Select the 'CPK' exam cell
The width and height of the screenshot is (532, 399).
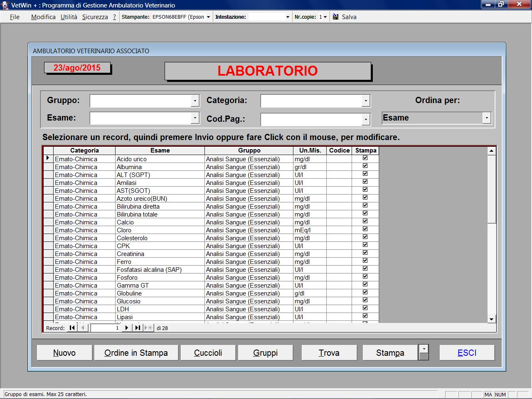[x=160, y=246]
